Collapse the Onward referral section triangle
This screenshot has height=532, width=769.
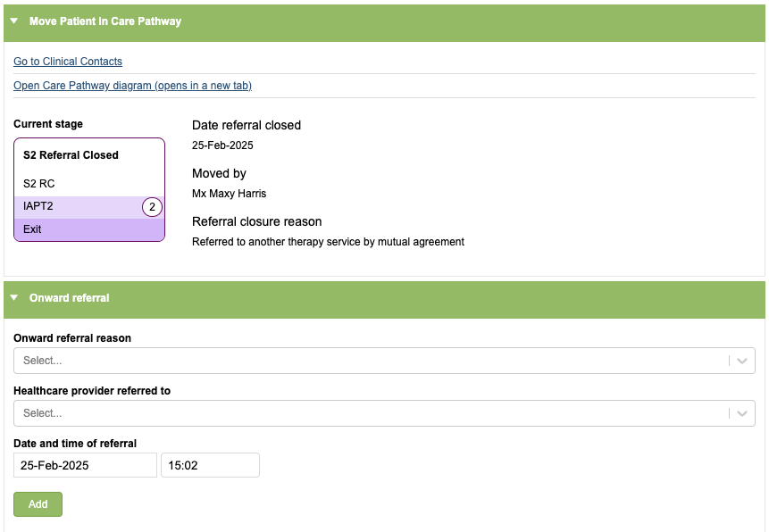pyautogui.click(x=14, y=298)
